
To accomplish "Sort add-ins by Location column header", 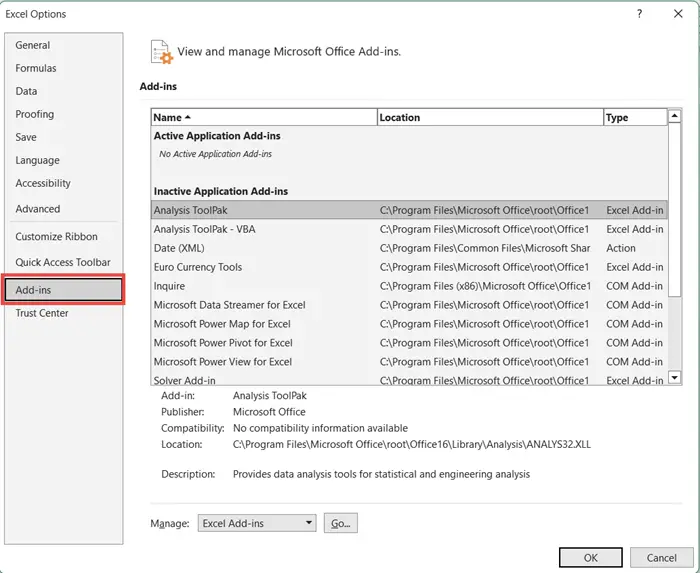I will (490, 117).
